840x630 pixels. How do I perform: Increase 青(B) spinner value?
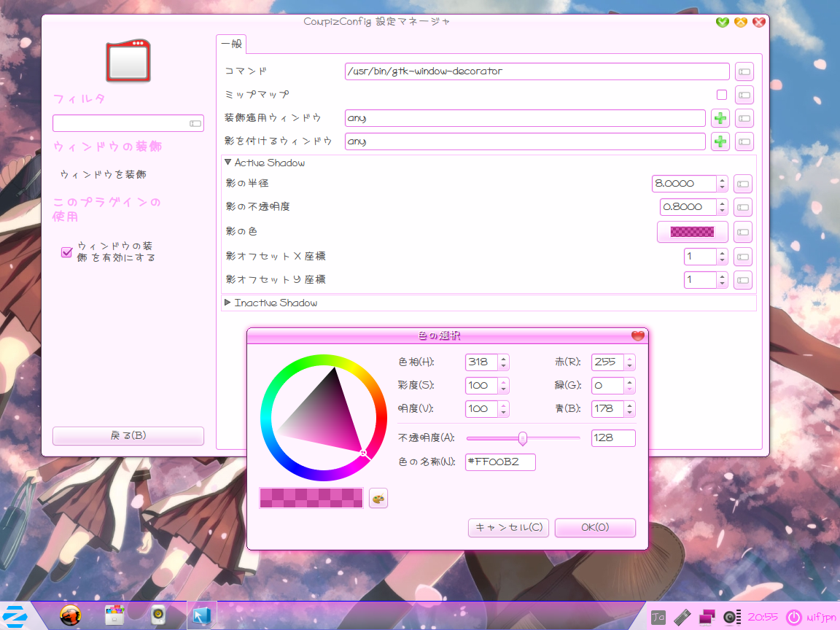pos(630,405)
